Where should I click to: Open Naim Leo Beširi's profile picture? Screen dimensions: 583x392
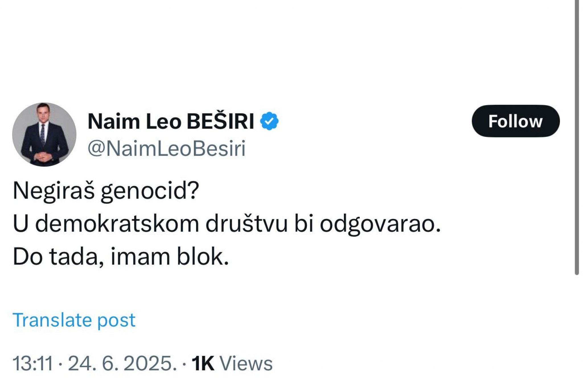(44, 134)
